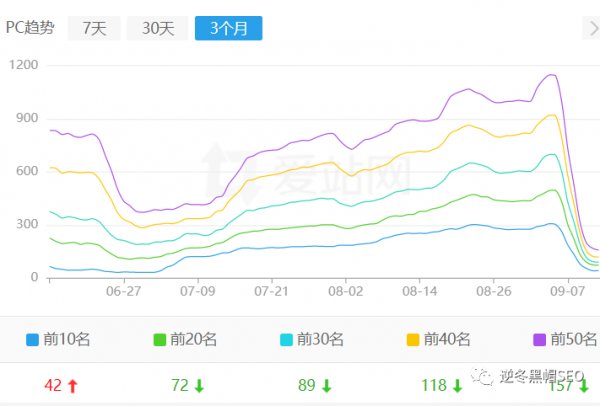The height and width of the screenshot is (406, 600).
Task: Select the 30天 time range tab
Action: coord(158,28)
